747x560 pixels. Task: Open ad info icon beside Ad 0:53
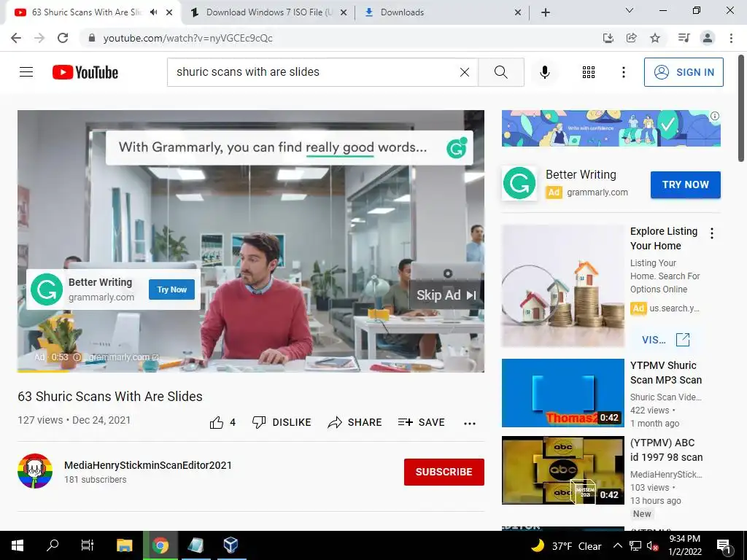[77, 357]
